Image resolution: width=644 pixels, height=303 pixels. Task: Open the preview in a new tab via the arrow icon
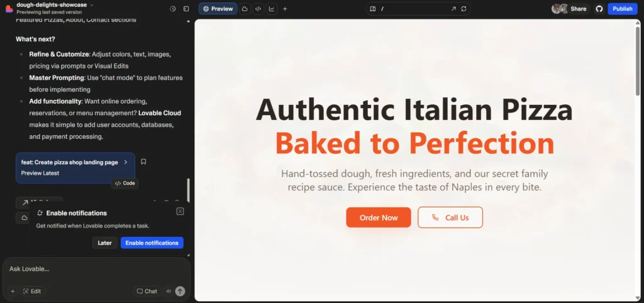click(x=453, y=9)
